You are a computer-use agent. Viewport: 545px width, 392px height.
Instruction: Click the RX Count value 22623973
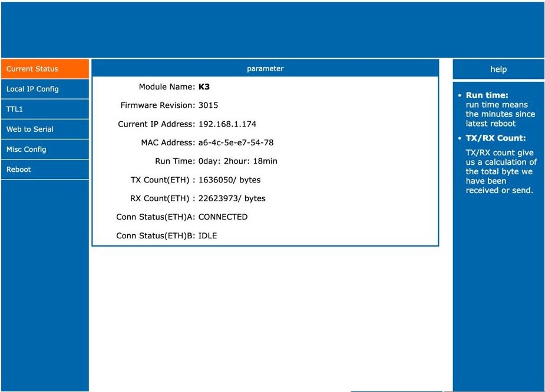(222, 198)
